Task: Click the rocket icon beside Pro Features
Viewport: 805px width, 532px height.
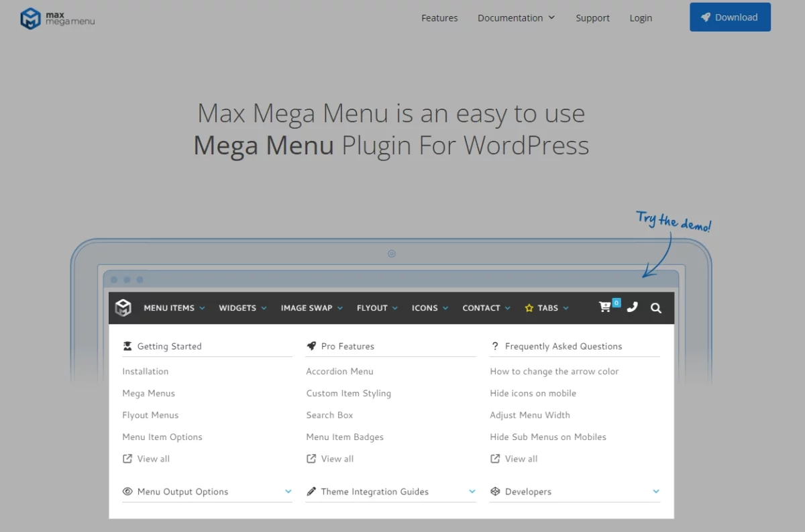Action: click(x=311, y=346)
